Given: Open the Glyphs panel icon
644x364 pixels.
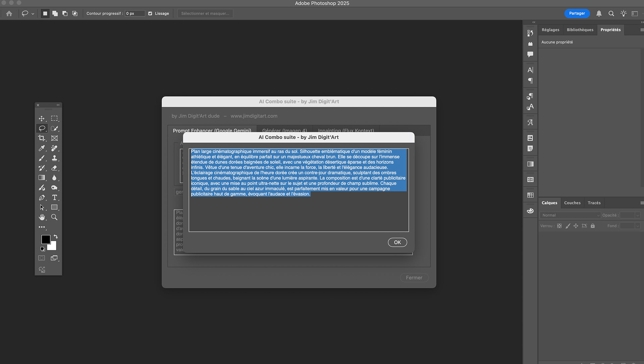Looking at the screenshot, I should click(530, 122).
